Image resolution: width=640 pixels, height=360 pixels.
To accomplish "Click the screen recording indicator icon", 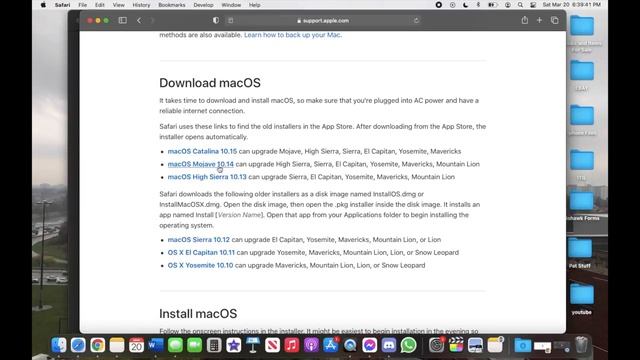I will [x=438, y=5].
